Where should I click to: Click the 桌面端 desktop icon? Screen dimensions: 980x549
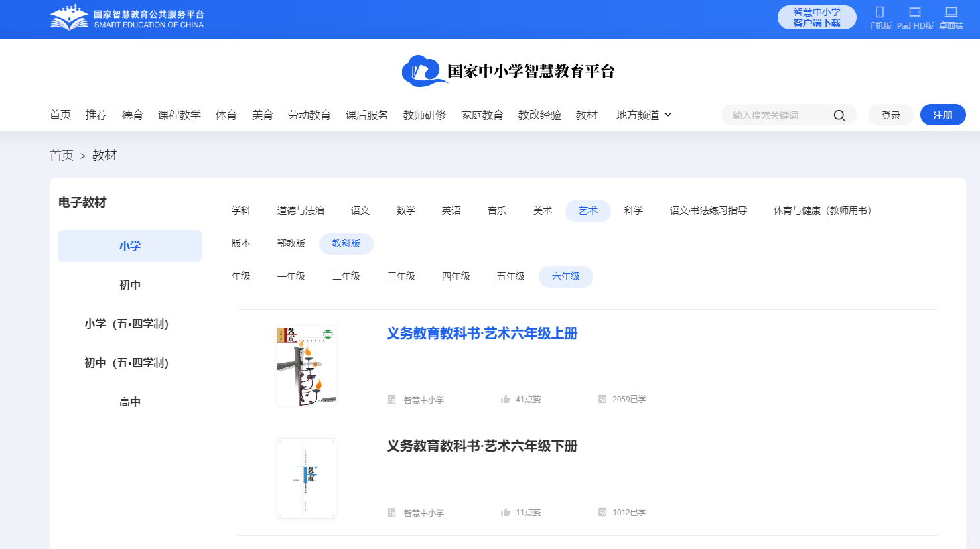click(951, 13)
